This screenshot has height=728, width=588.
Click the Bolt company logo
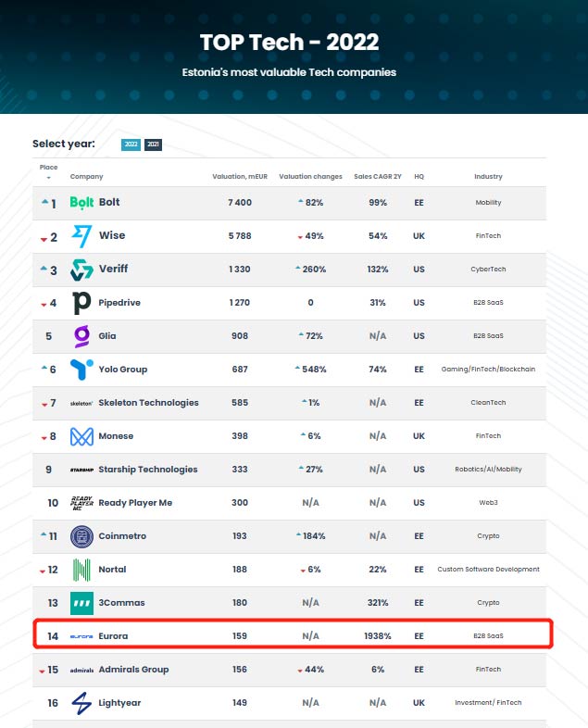click(x=82, y=203)
